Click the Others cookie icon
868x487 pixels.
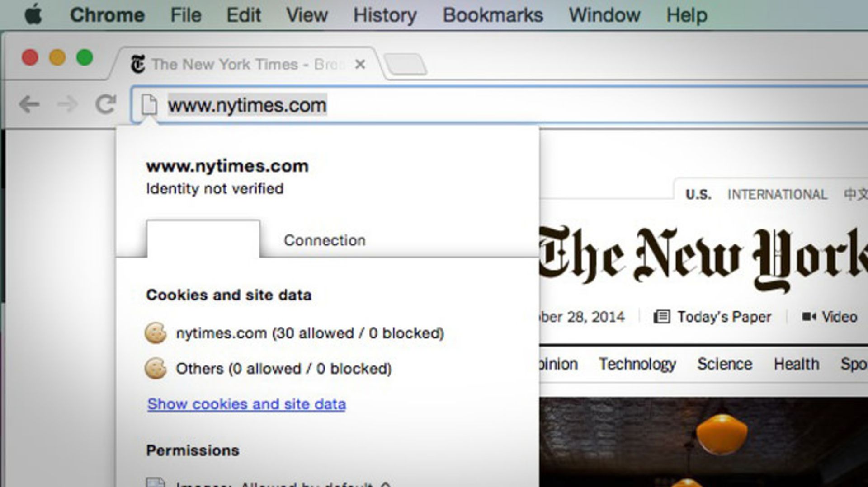point(156,369)
